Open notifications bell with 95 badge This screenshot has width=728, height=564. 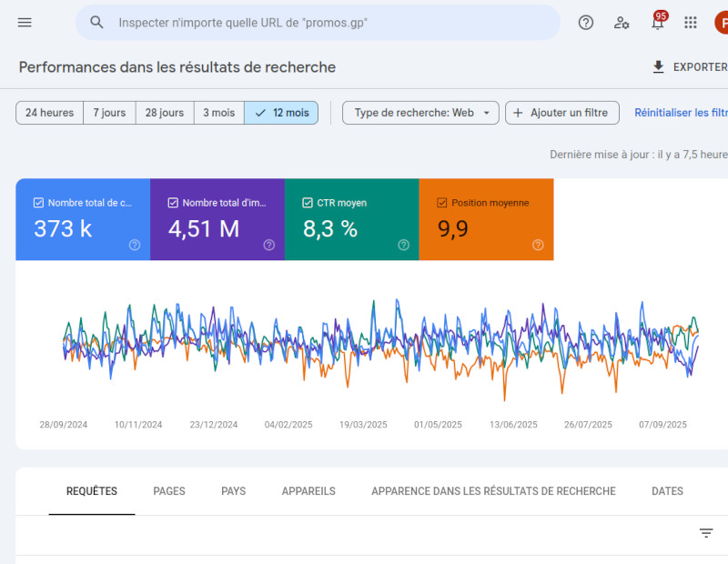[657, 23]
